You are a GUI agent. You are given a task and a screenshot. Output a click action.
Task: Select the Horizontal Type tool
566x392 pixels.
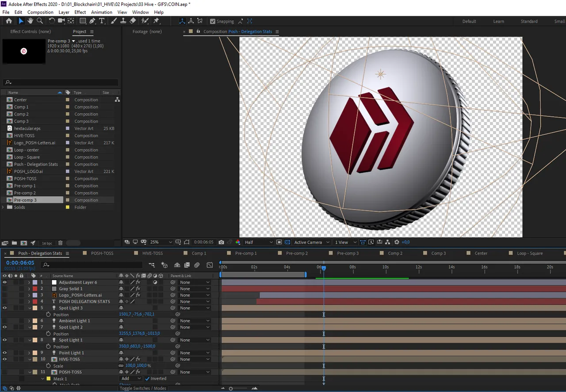(102, 21)
